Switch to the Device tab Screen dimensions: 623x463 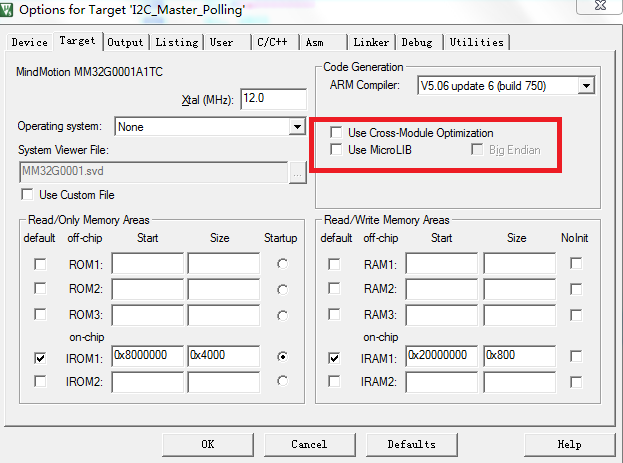tap(29, 42)
